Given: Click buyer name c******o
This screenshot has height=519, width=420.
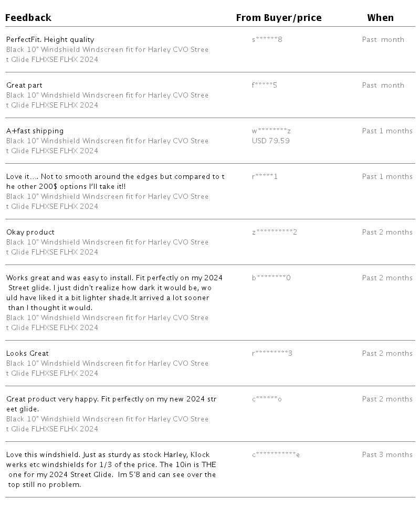Looking at the screenshot, I should tap(267, 399).
